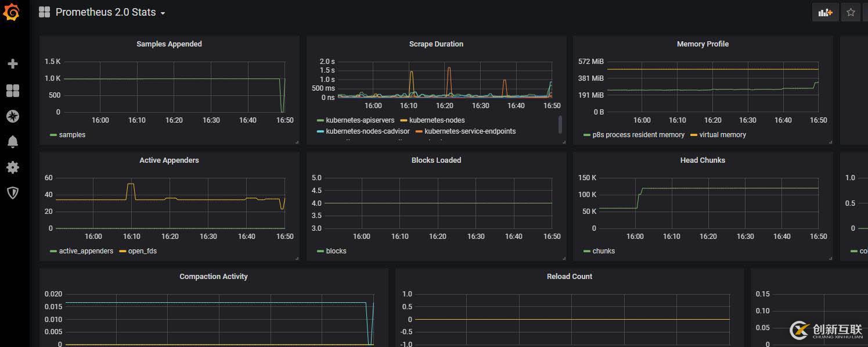Screen dimensions: 868x347
Task: Open the Alerting bell icon
Action: click(13, 141)
